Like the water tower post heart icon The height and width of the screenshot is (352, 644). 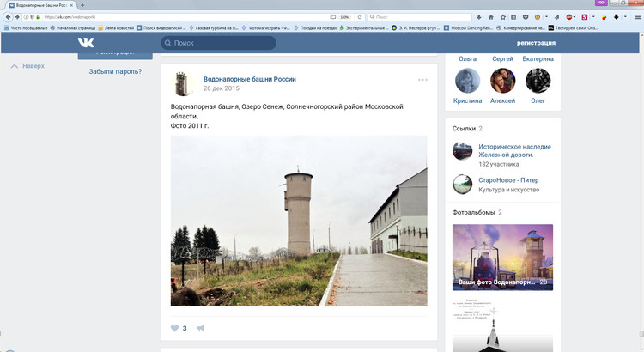174,328
